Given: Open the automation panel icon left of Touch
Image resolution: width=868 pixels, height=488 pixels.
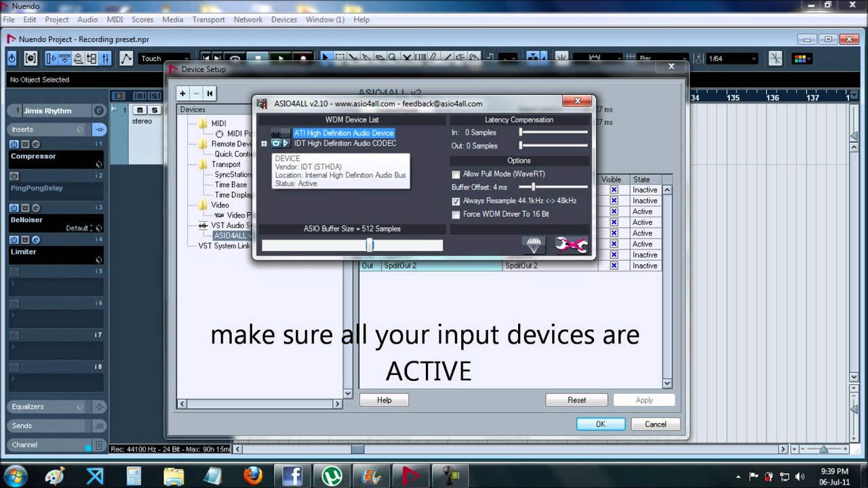Looking at the screenshot, I should coord(126,59).
